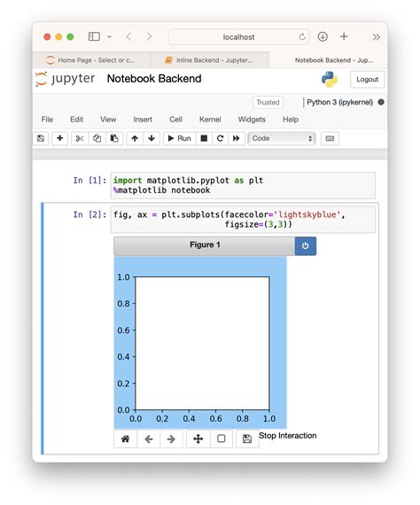Click the Logout button
The width and height of the screenshot is (420, 505).
click(367, 80)
